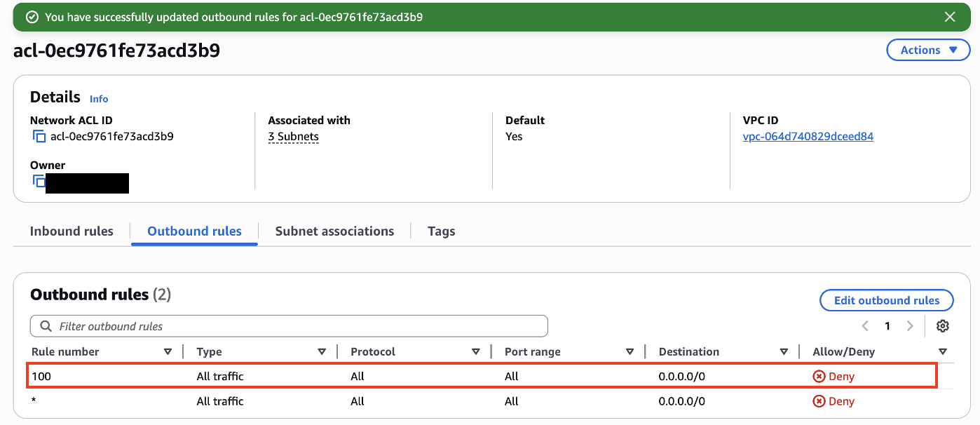Switch to the Inbound rules tab
The height and width of the screenshot is (425, 980).
72,231
